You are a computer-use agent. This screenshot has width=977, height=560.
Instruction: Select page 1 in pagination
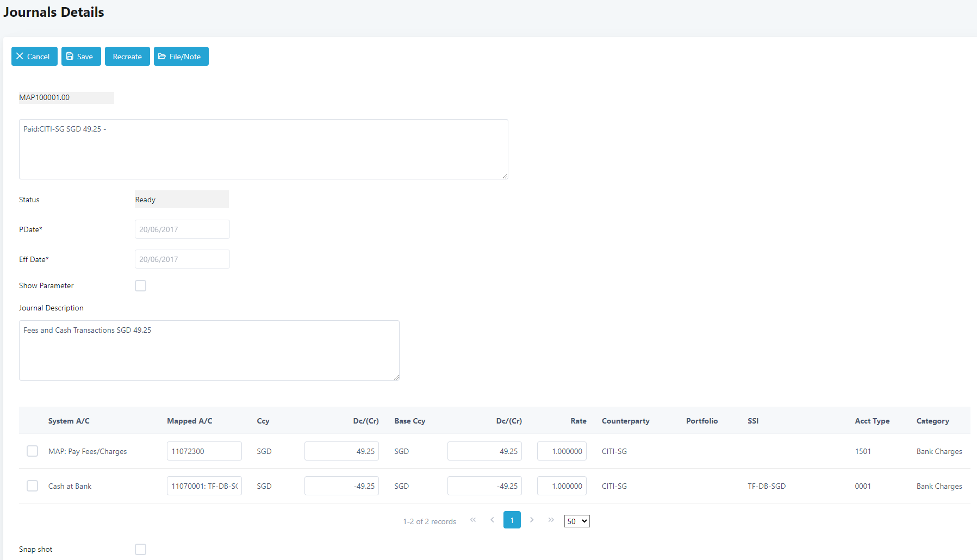click(x=512, y=520)
